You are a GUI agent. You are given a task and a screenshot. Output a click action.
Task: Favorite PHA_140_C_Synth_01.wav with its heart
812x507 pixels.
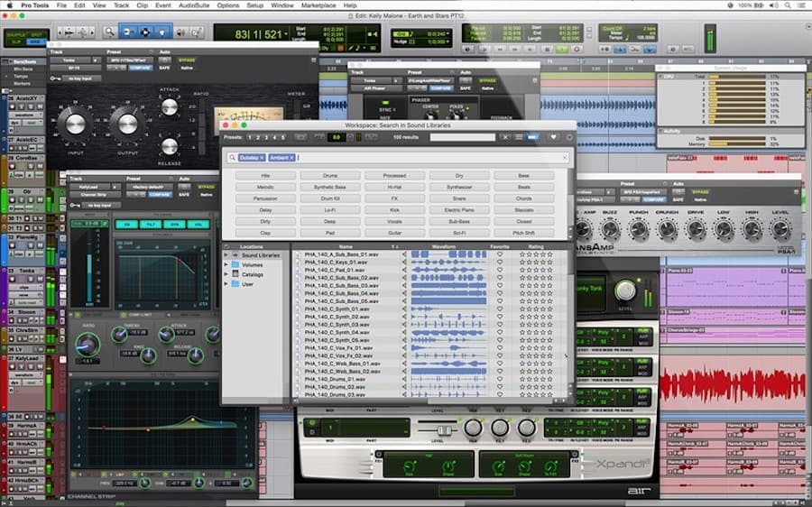500,309
